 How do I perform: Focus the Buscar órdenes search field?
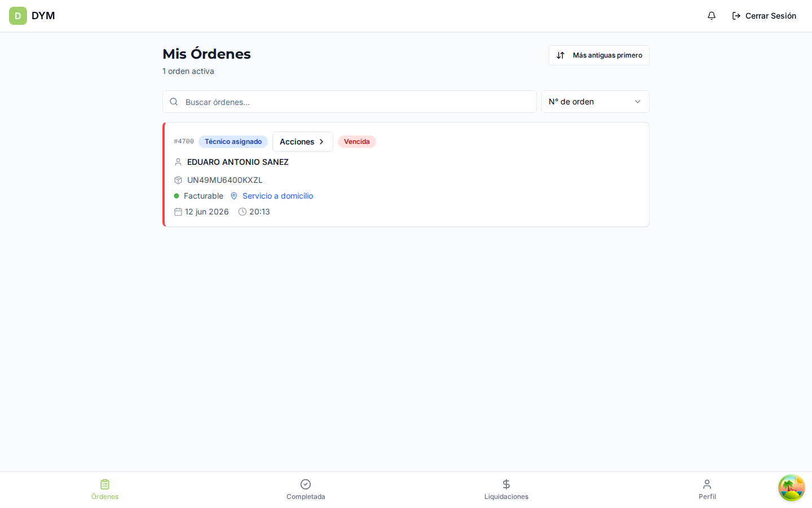tap(350, 102)
